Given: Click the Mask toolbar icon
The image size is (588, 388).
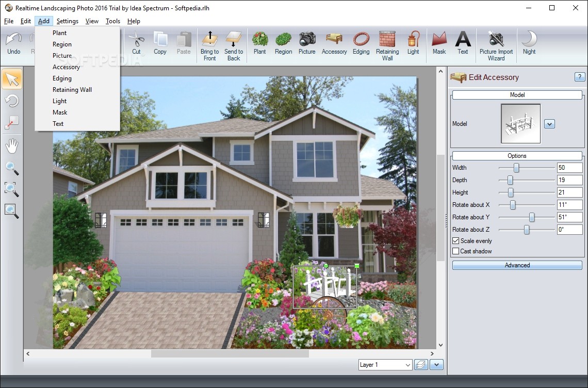Looking at the screenshot, I should (439, 43).
